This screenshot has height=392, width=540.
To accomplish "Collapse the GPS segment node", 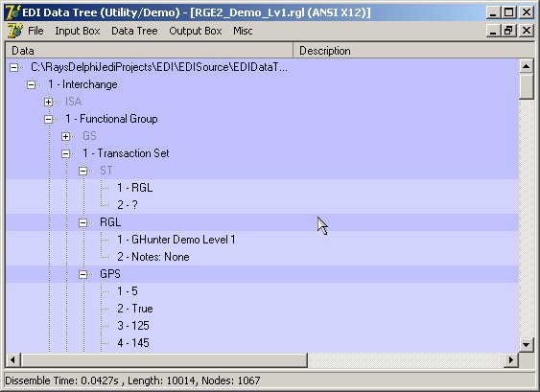I will [x=82, y=274].
